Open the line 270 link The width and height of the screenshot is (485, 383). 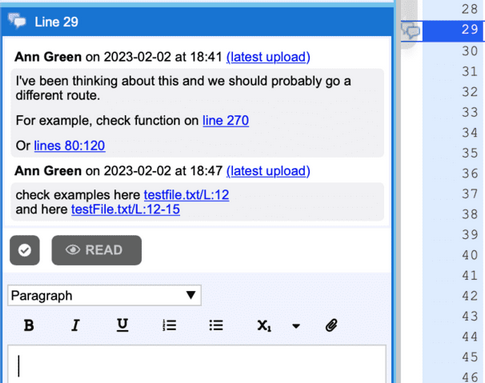coord(226,120)
